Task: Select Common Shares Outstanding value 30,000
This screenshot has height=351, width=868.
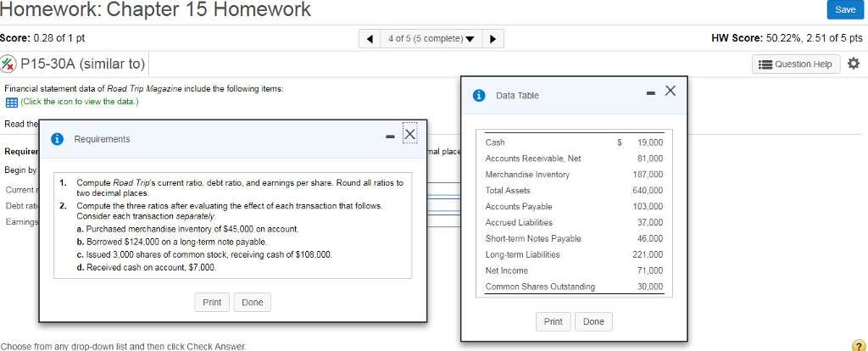Action: point(650,287)
